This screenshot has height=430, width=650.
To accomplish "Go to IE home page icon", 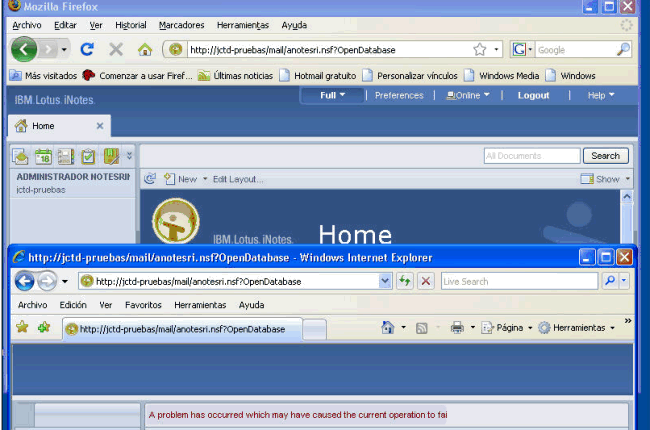I will 388,328.
